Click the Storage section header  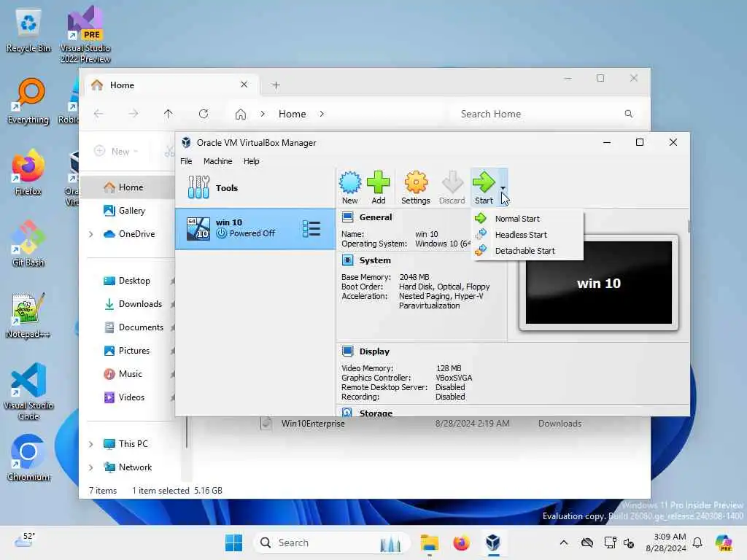pyautogui.click(x=376, y=413)
